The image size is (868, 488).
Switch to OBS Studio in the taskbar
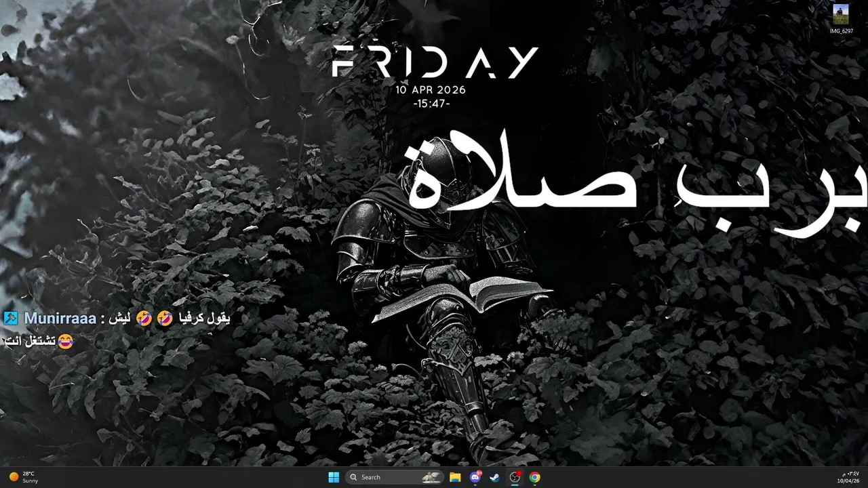[515, 477]
